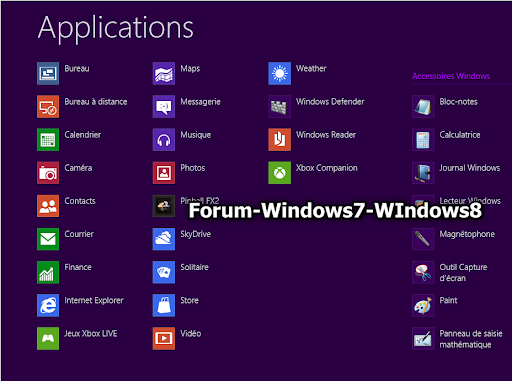
Task: Launch the Internet Explorer icon
Action: [x=48, y=305]
